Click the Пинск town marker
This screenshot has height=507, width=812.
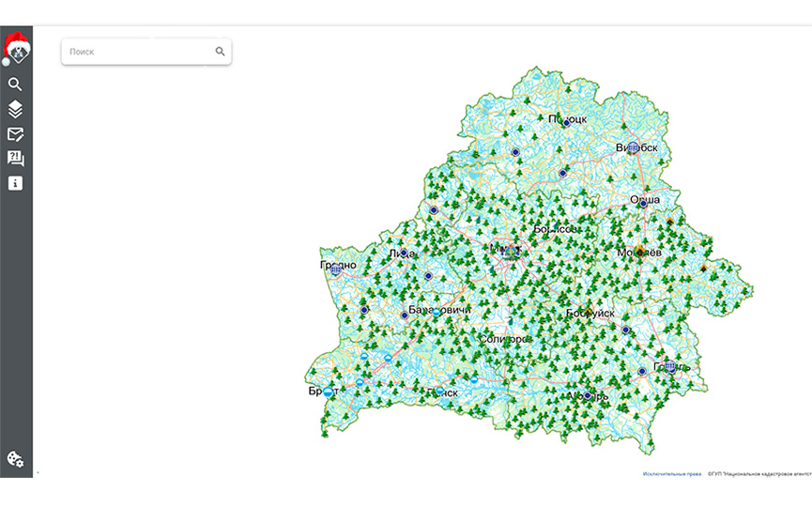(x=439, y=390)
